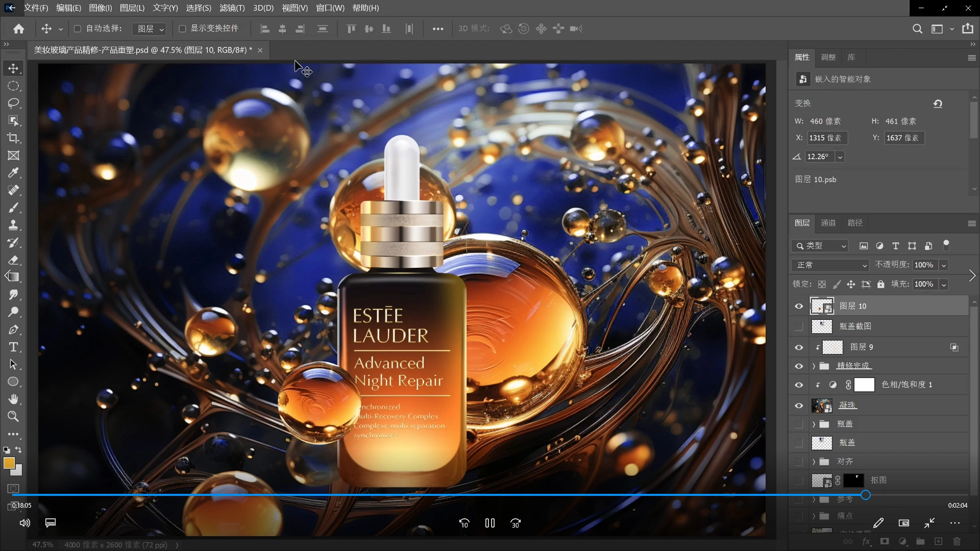Select the Clone Stamp tool

click(13, 224)
